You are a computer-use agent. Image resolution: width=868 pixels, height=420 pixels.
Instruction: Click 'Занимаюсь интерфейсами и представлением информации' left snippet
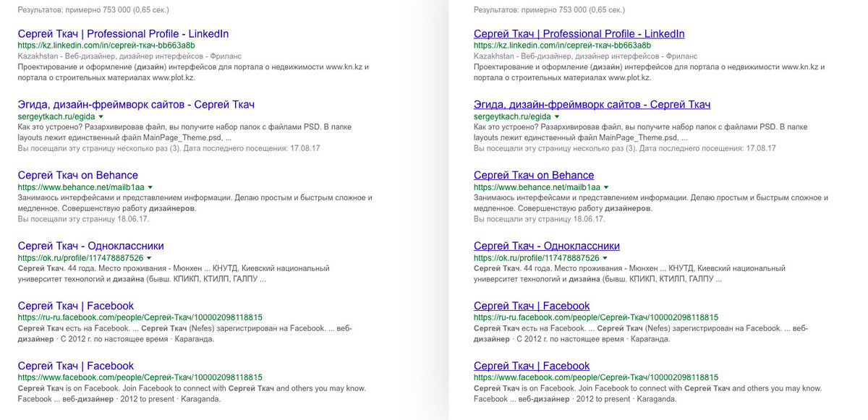coord(195,202)
